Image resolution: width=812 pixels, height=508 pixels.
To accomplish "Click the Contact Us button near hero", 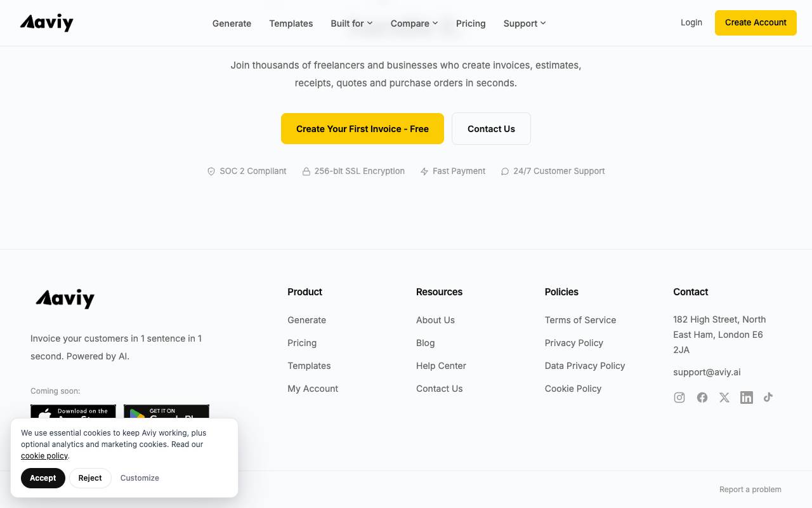I will point(491,129).
